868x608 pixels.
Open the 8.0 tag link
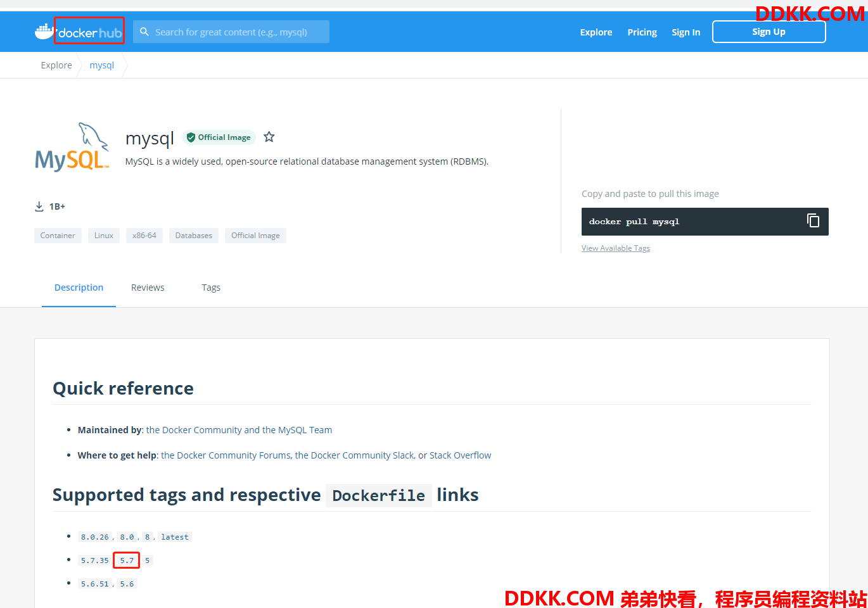point(127,537)
